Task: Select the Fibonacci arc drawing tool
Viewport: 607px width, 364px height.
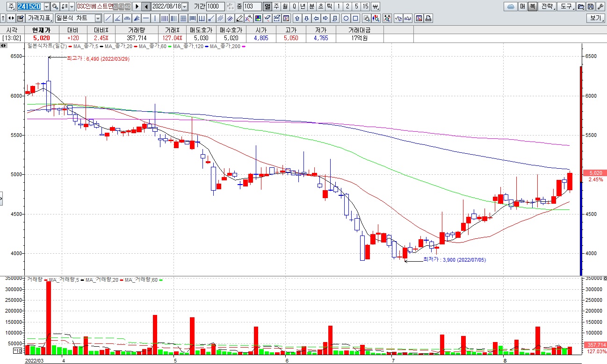Action: click(x=127, y=18)
